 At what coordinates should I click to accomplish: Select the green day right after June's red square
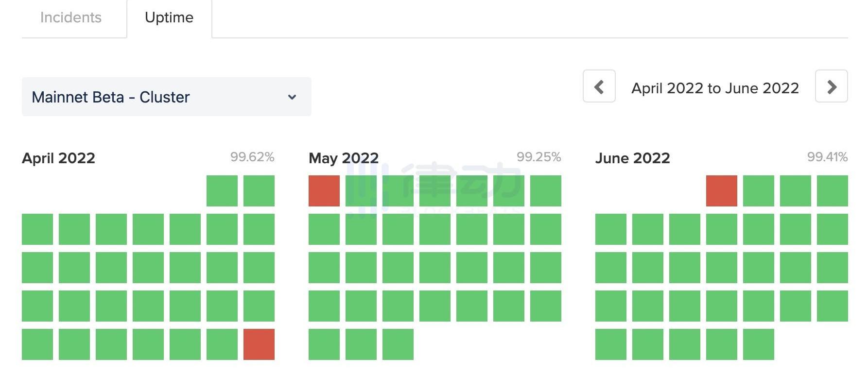(758, 191)
